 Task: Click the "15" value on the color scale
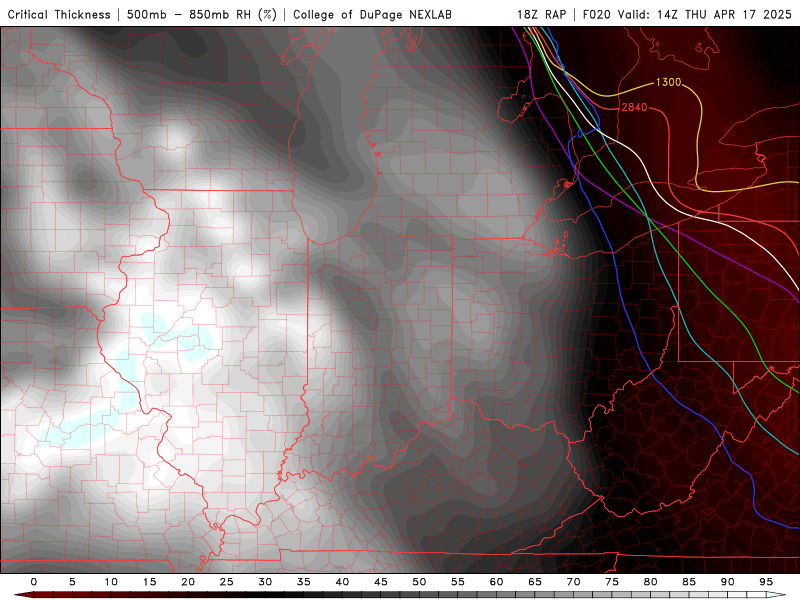[149, 582]
